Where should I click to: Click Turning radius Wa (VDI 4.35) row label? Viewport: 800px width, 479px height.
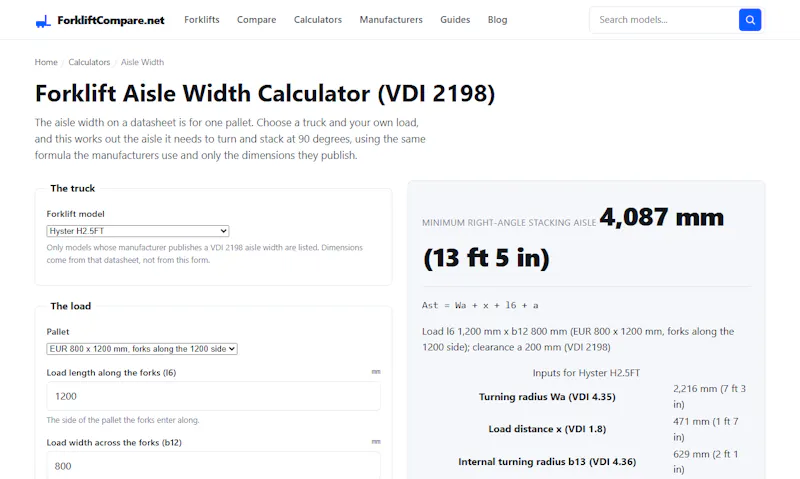tap(547, 397)
